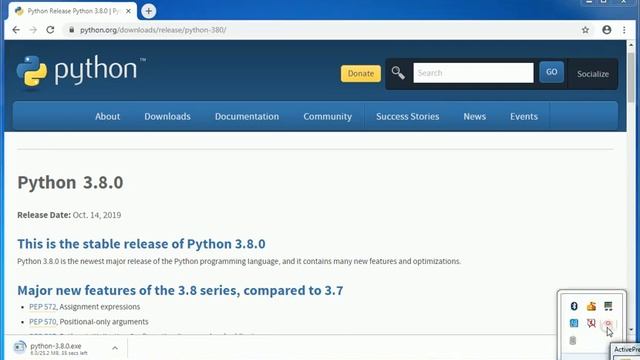Click the browser forward arrow
Image resolution: width=640 pixels, height=360 pixels.
(x=33, y=30)
